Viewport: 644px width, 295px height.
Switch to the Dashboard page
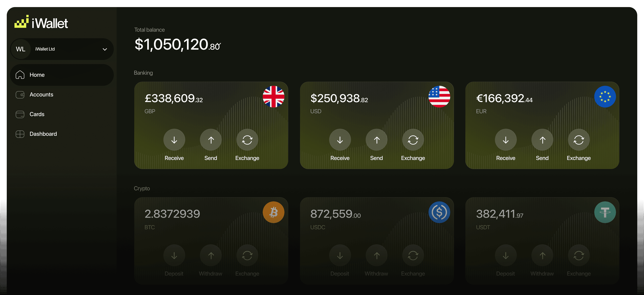click(x=43, y=134)
